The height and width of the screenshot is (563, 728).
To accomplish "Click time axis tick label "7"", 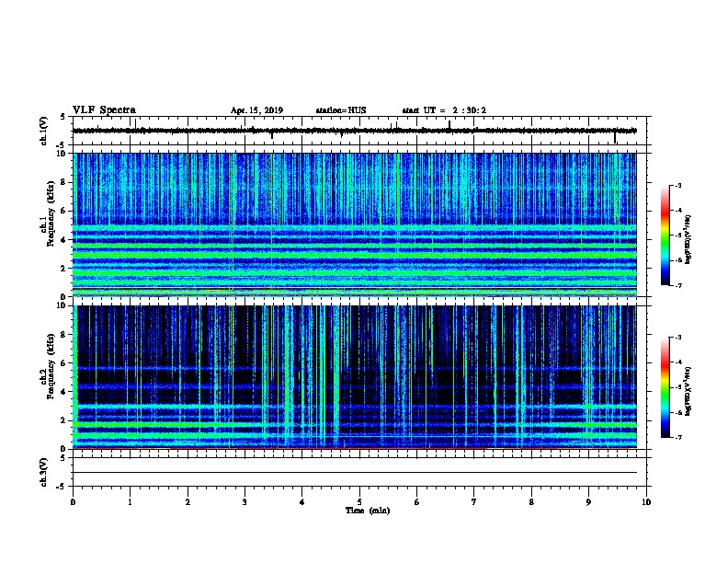I will (474, 502).
